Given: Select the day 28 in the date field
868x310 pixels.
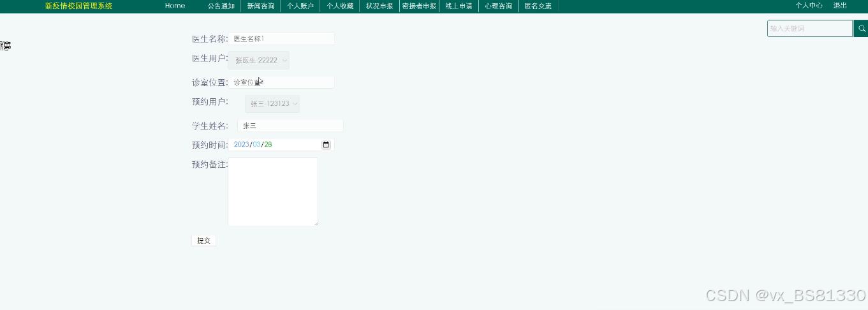Looking at the screenshot, I should tap(268, 145).
